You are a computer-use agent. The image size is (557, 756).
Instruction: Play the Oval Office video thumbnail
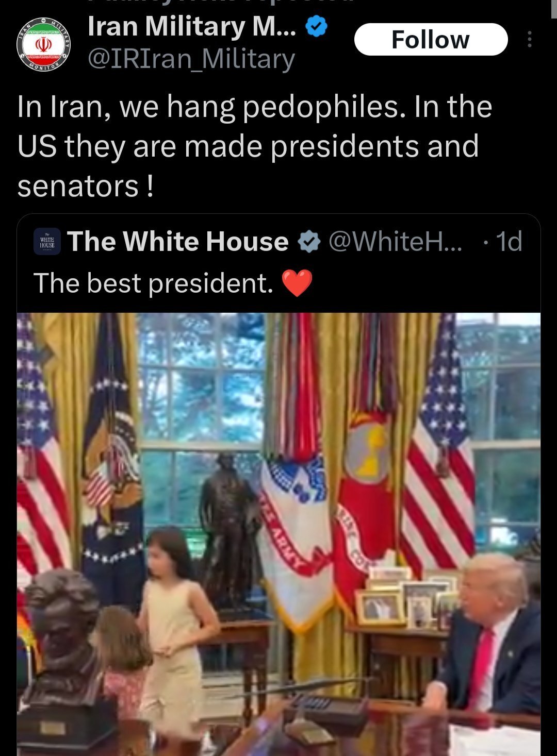pos(278,534)
